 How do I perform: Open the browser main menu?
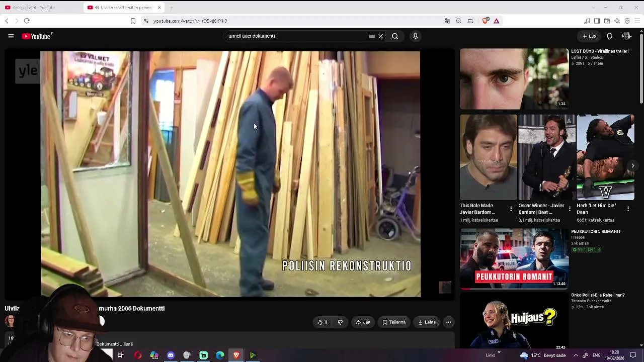click(637, 21)
